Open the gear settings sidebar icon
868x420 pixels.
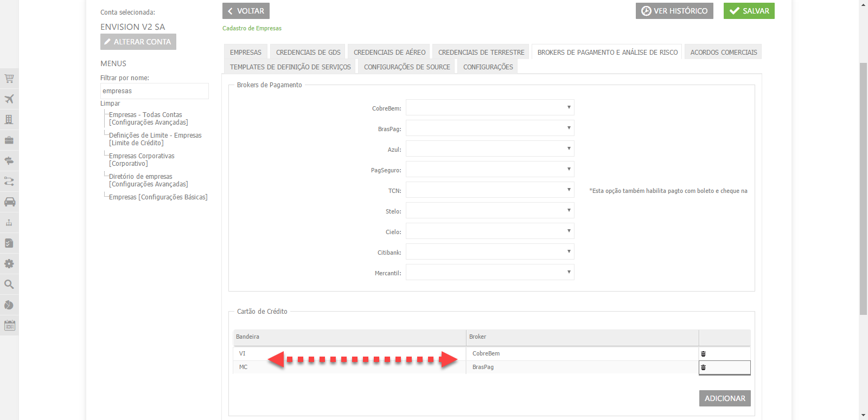[9, 264]
